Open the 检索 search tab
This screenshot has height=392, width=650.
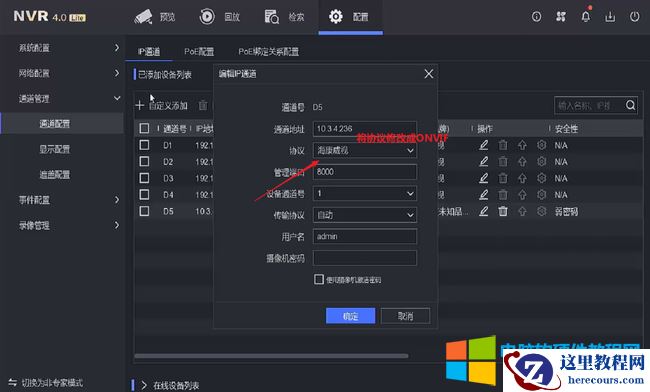click(284, 17)
